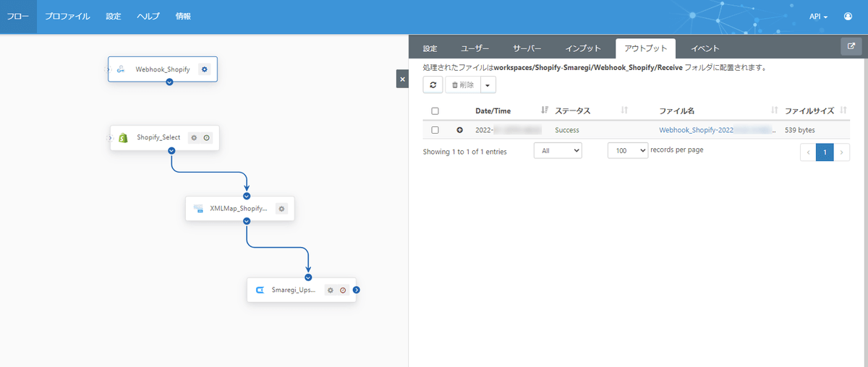Switch to the インプット tab

click(x=583, y=48)
